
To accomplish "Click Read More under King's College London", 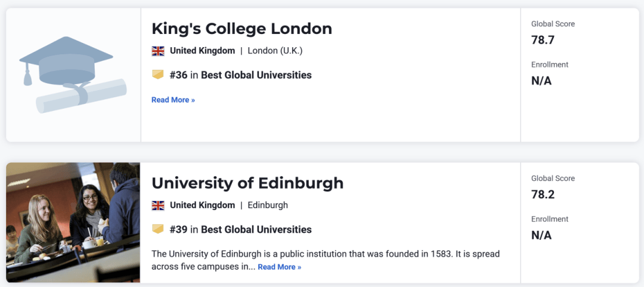I will (173, 100).
